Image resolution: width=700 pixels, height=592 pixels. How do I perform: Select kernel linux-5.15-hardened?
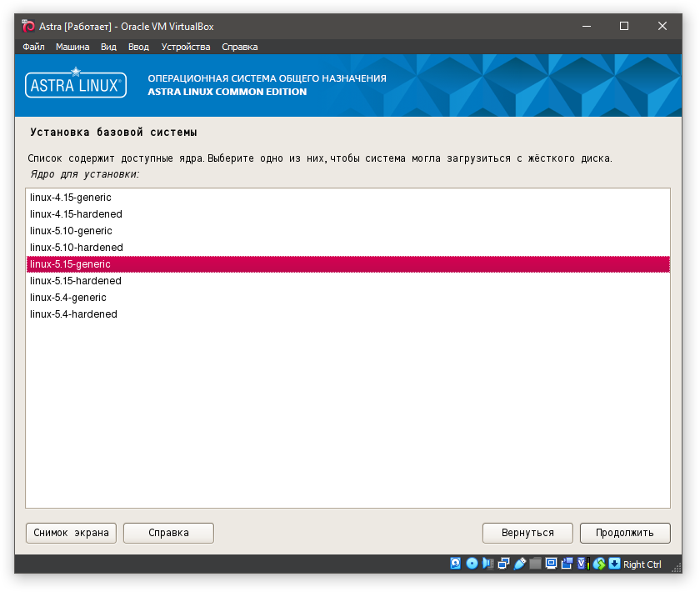click(348, 281)
